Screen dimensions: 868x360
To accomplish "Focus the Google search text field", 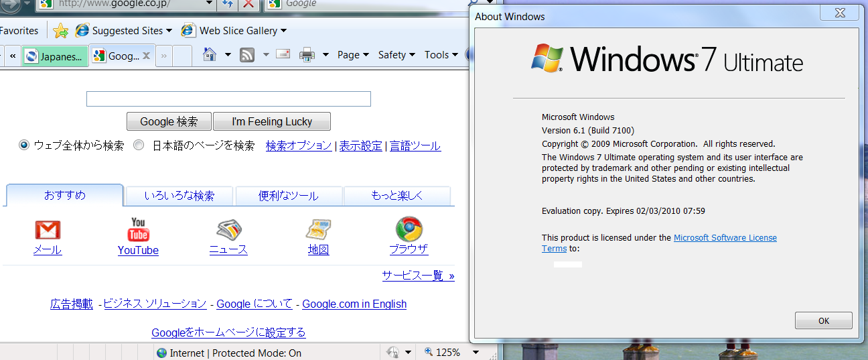I will coord(228,99).
